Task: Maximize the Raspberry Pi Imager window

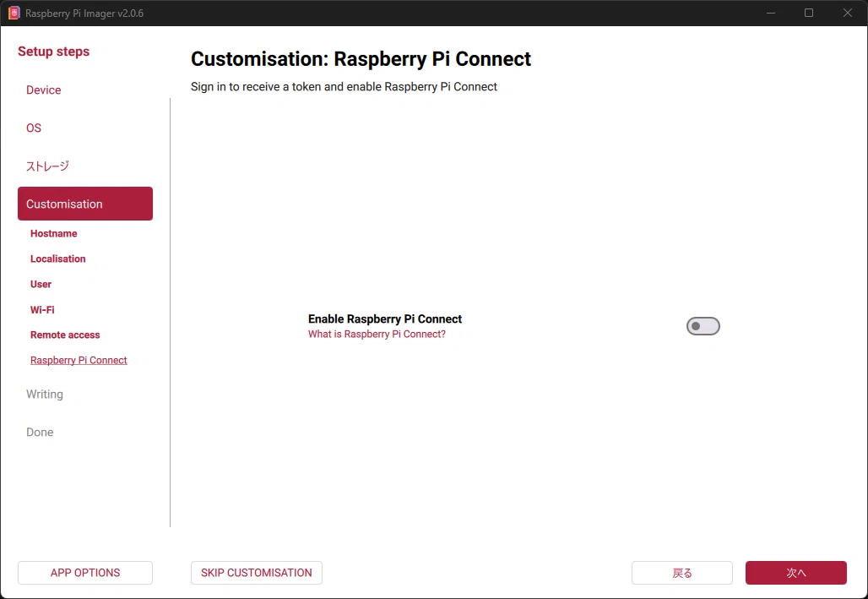Action: 809,13
